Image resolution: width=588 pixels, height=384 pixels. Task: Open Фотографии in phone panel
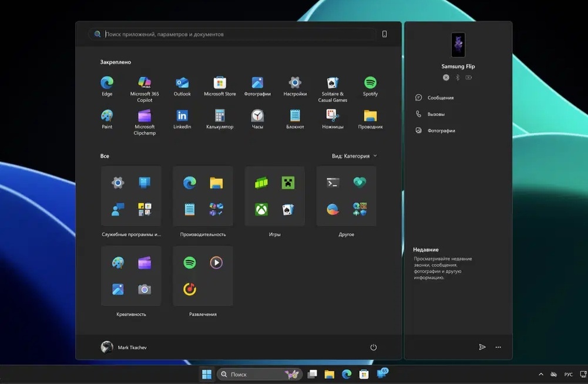point(435,131)
